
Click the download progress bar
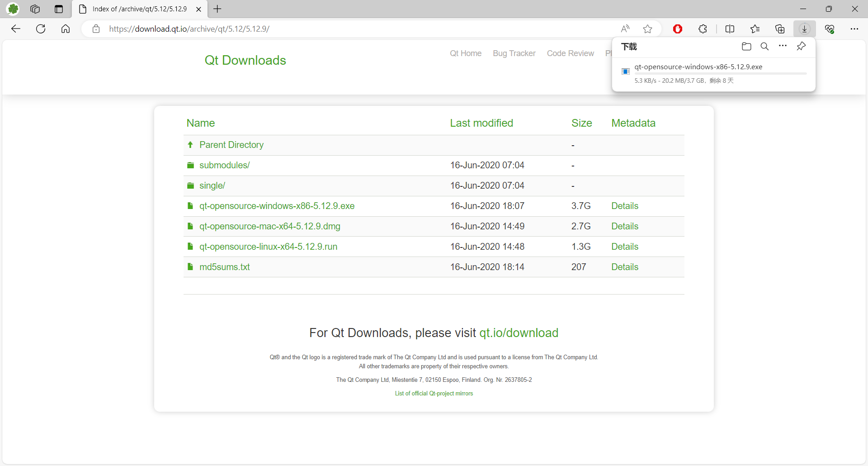point(720,73)
